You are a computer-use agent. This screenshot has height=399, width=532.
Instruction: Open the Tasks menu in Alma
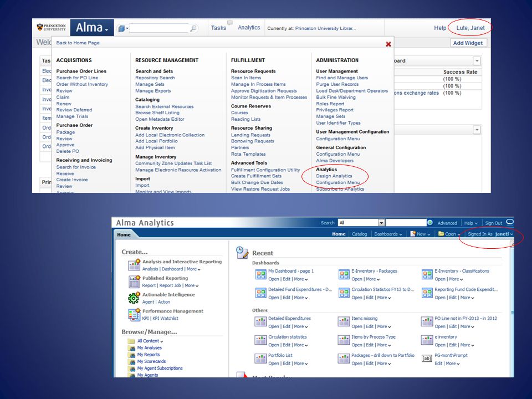pyautogui.click(x=218, y=28)
